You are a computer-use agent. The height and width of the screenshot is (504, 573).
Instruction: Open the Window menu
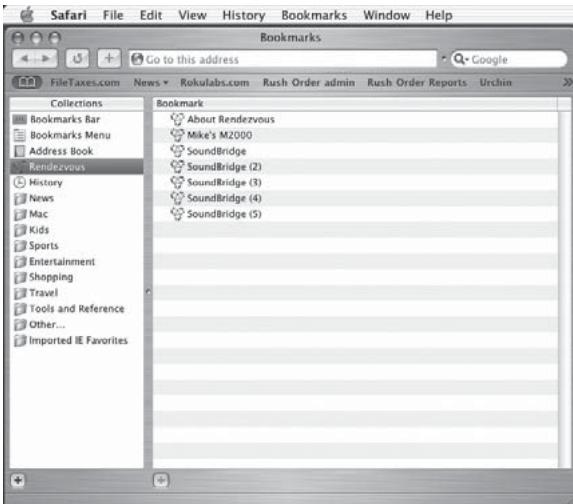point(386,15)
